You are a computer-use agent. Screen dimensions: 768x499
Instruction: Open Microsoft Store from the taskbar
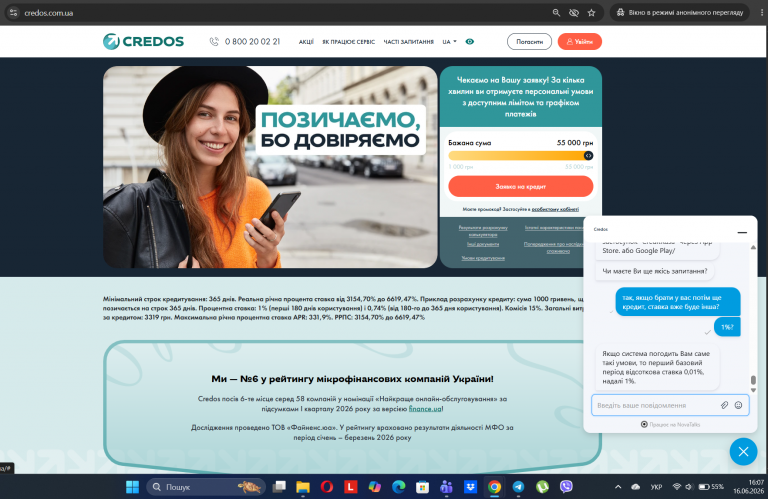[x=422, y=487]
